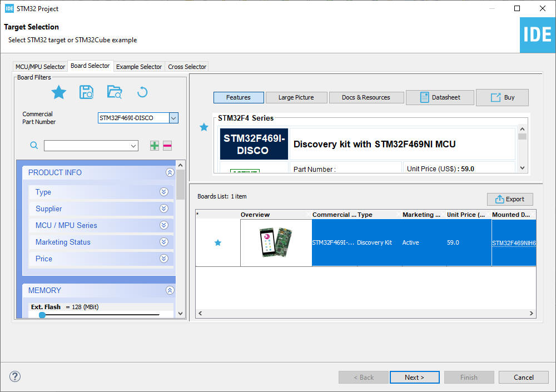This screenshot has width=556, height=392.
Task: Click the save search icon
Action: (86, 92)
